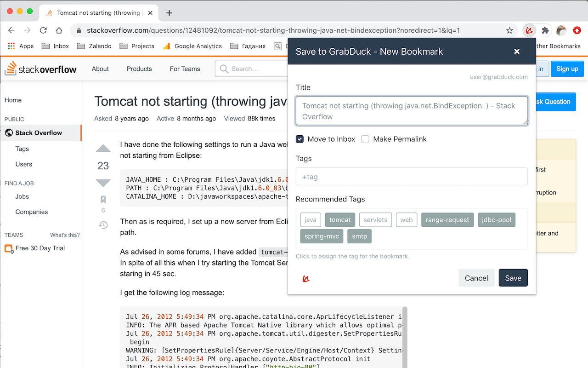Toggle the smtp recommended tag
The height and width of the screenshot is (368, 588).
[360, 236]
